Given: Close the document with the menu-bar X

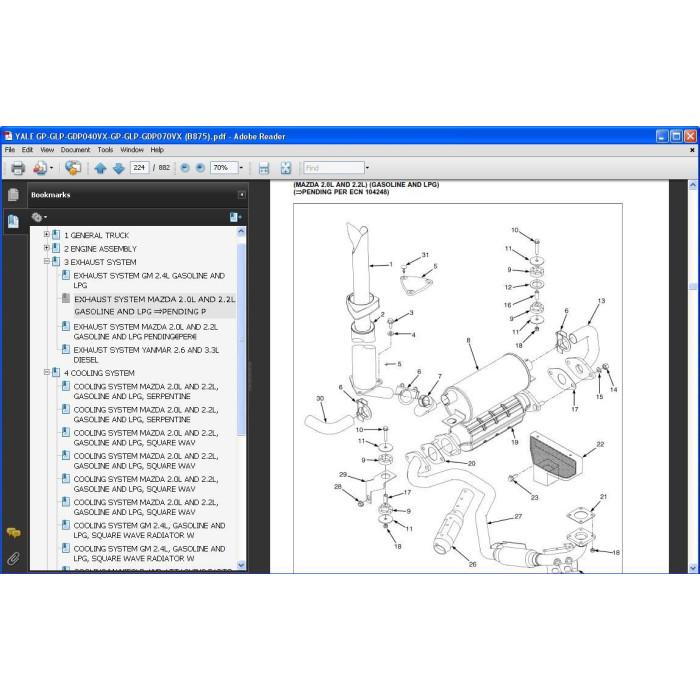Looking at the screenshot, I should [692, 150].
